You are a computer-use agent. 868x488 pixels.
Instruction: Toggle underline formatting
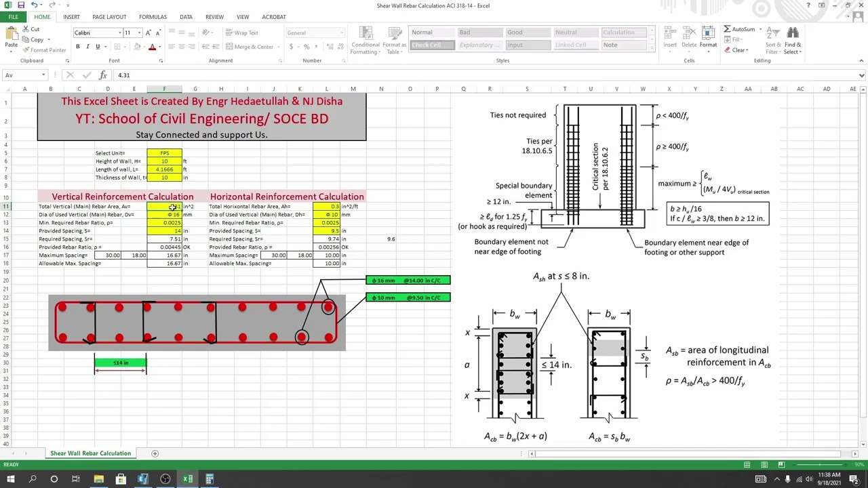coord(98,47)
